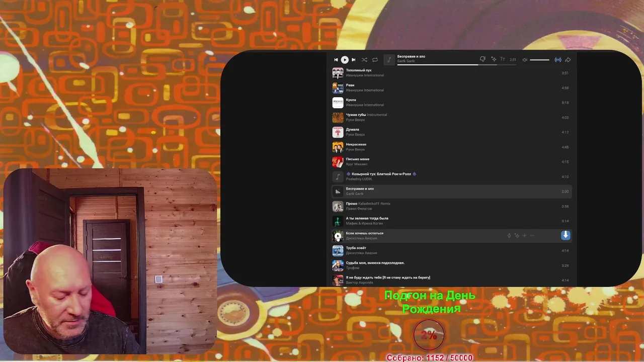Viewport: 644px width, 362px height.
Task: Click the note icon of Козырной туз
Action: click(338, 176)
